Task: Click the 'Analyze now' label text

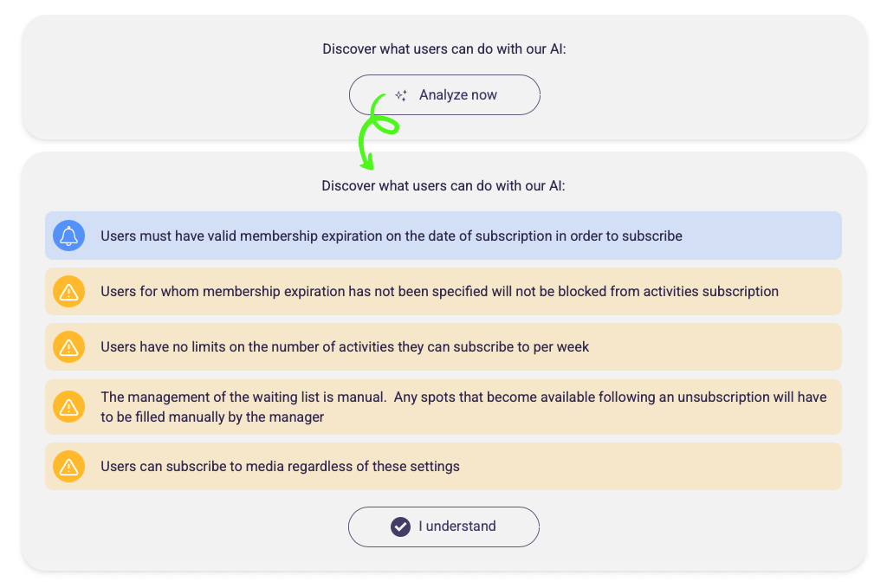Action: click(x=457, y=95)
